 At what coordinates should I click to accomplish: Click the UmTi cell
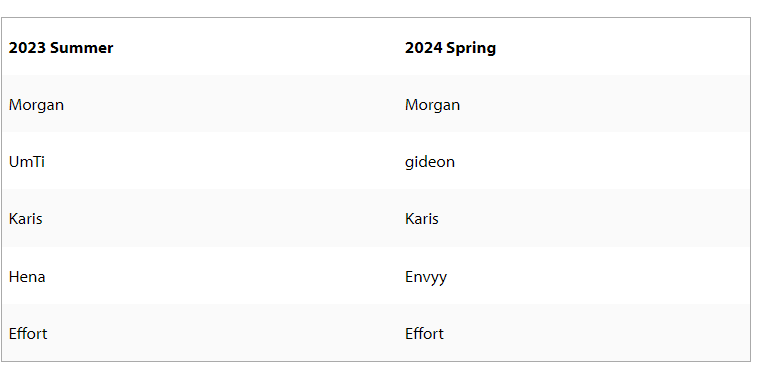point(200,161)
